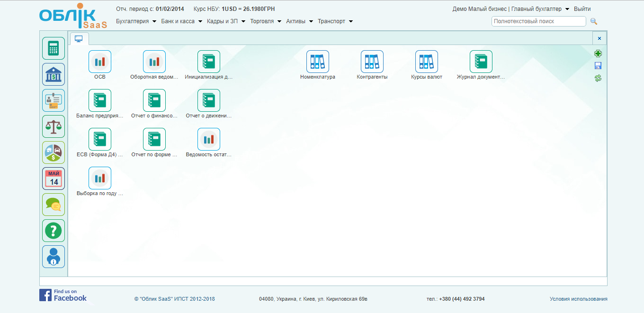This screenshot has width=644, height=313.
Task: Open the calculator icon in left sidebar
Action: (54, 48)
